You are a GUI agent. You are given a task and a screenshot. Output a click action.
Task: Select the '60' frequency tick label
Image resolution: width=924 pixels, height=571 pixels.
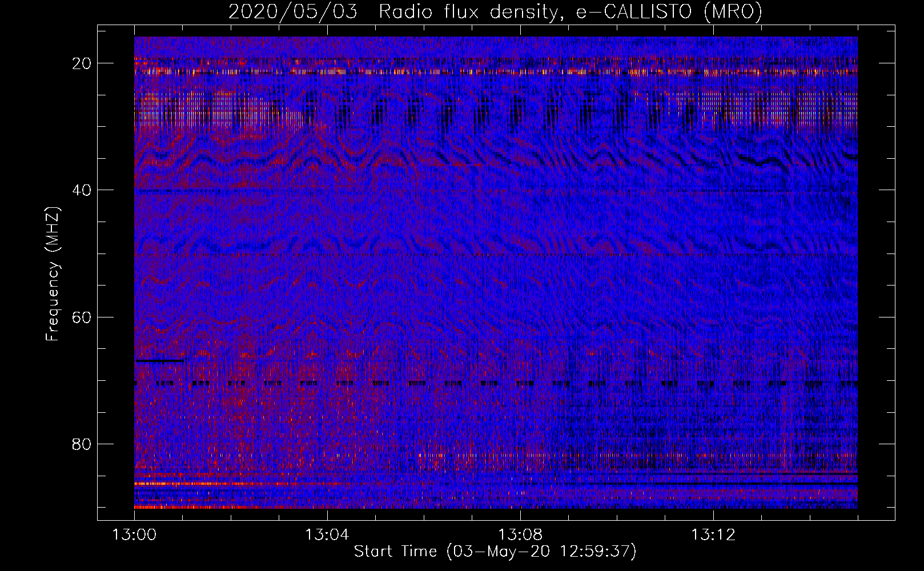[x=82, y=317]
